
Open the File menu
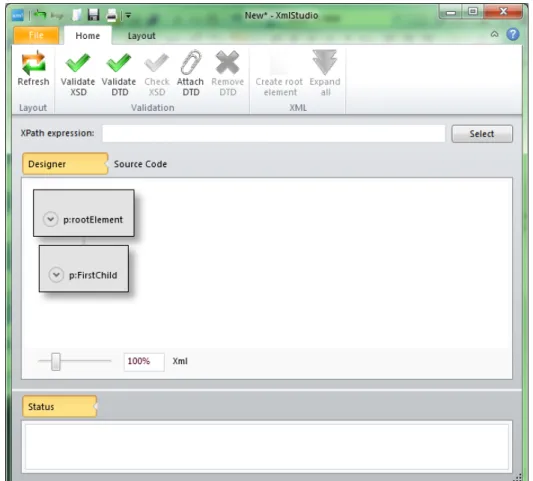tap(36, 35)
